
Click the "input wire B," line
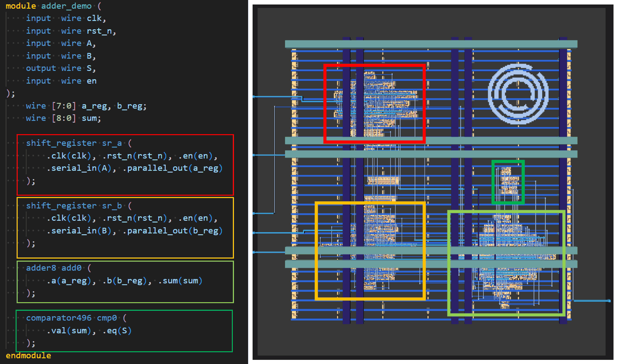[x=61, y=56]
